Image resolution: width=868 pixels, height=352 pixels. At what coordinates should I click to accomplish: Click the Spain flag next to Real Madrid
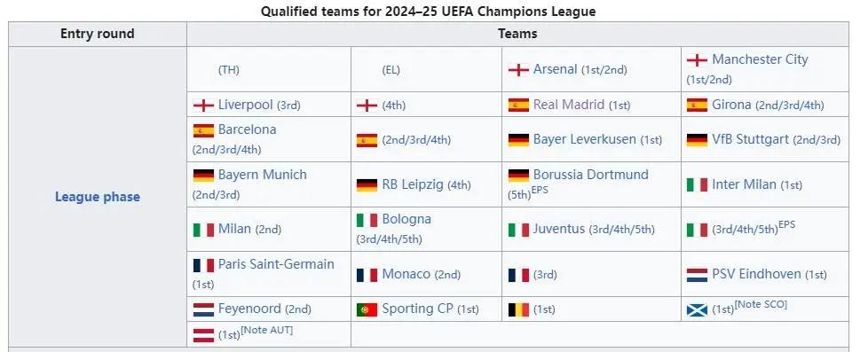click(x=518, y=106)
